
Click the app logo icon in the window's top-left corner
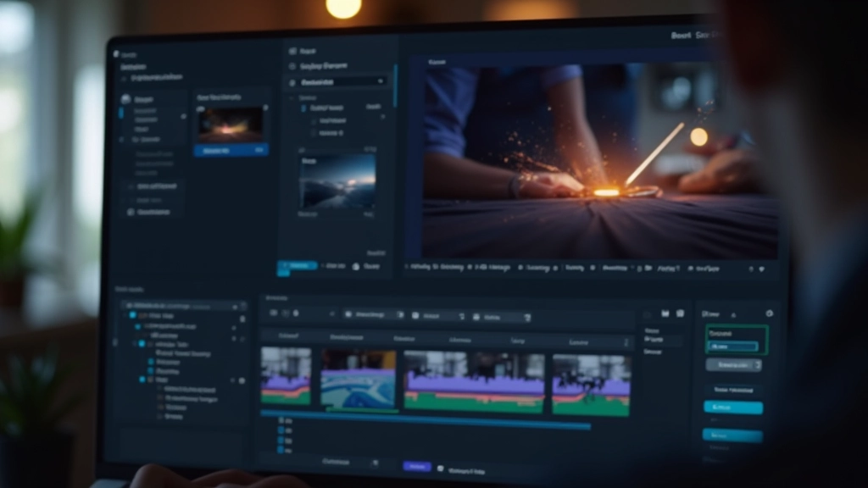(116, 54)
